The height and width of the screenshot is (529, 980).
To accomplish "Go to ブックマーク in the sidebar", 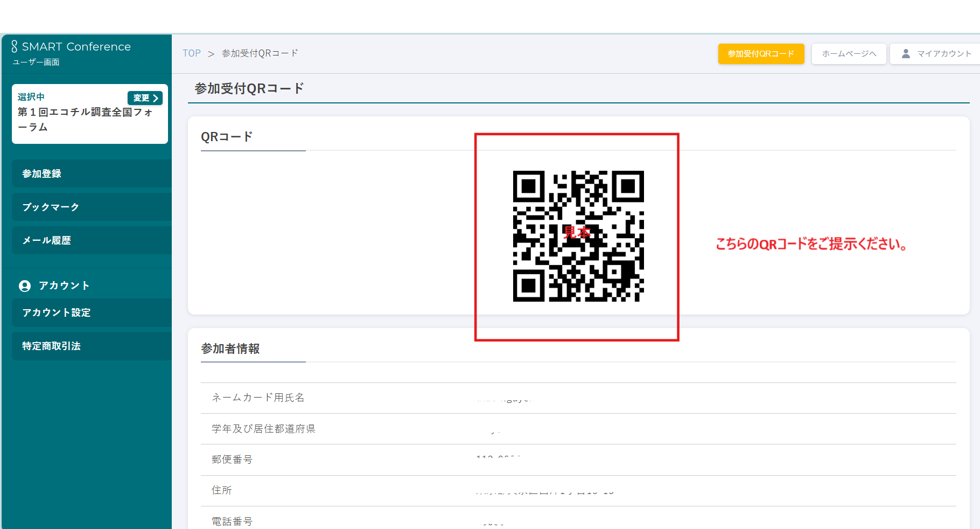I will click(92, 207).
